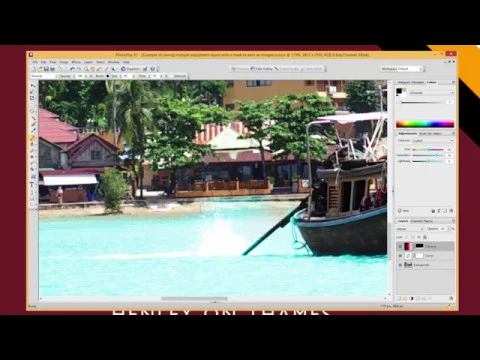This screenshot has height=360, width=480.
Task: Click the Warp Studio button
Action: tap(312, 69)
